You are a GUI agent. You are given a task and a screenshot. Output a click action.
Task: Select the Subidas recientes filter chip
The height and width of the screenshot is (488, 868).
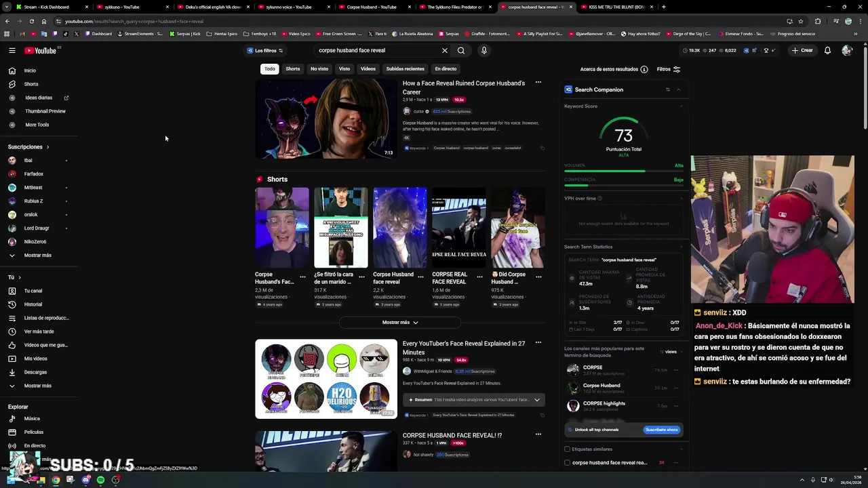point(406,68)
